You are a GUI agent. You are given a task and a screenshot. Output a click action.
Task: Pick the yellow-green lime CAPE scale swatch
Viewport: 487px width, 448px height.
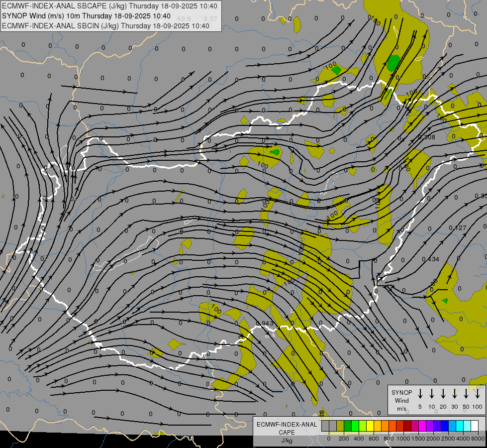(x=363, y=426)
